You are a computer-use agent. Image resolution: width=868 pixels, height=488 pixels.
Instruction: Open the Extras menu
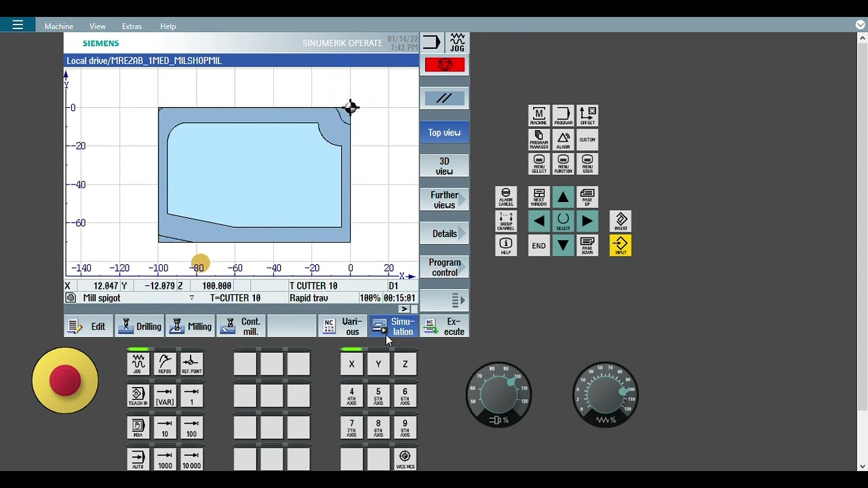click(x=132, y=26)
